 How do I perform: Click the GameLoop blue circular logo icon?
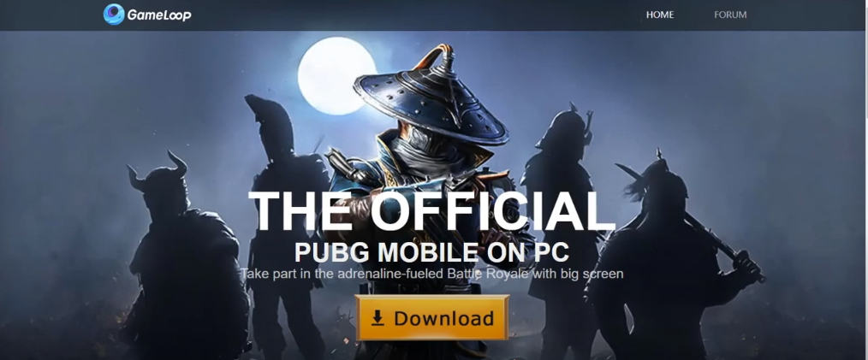point(114,15)
